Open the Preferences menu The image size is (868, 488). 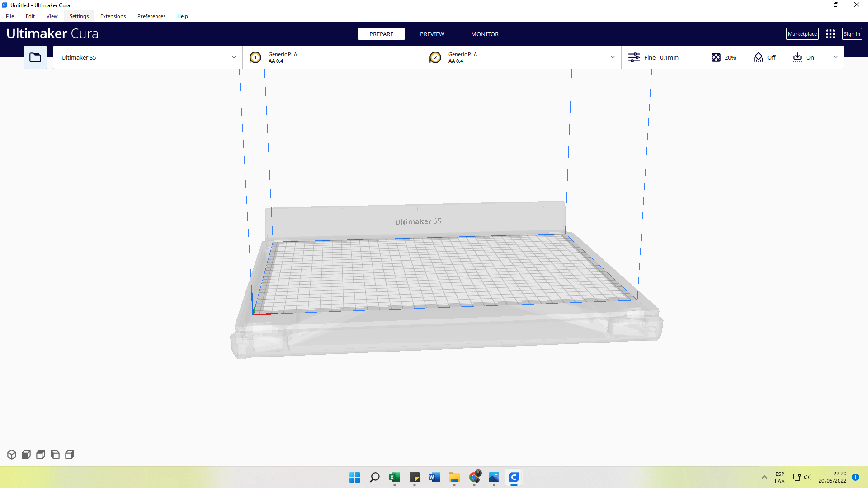click(151, 16)
